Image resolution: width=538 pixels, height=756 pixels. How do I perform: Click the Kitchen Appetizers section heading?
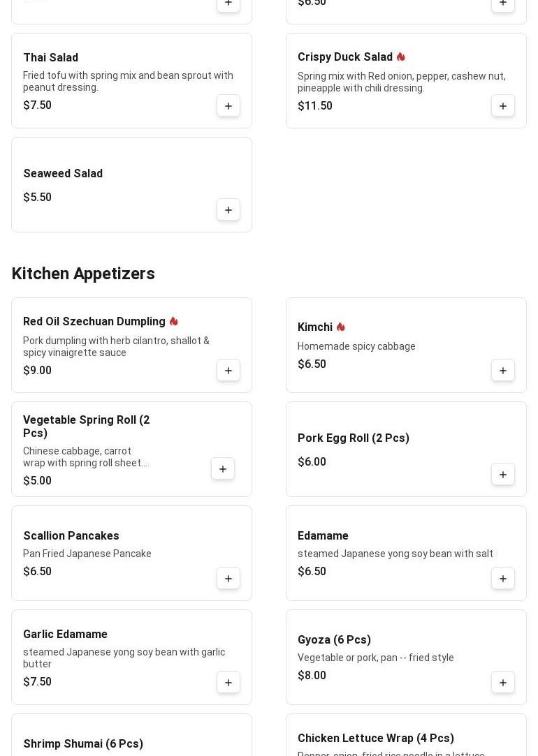pyautogui.click(x=83, y=274)
